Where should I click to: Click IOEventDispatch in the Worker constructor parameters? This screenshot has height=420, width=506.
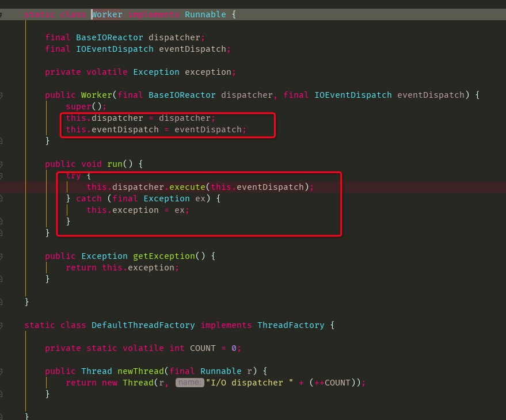coord(353,95)
